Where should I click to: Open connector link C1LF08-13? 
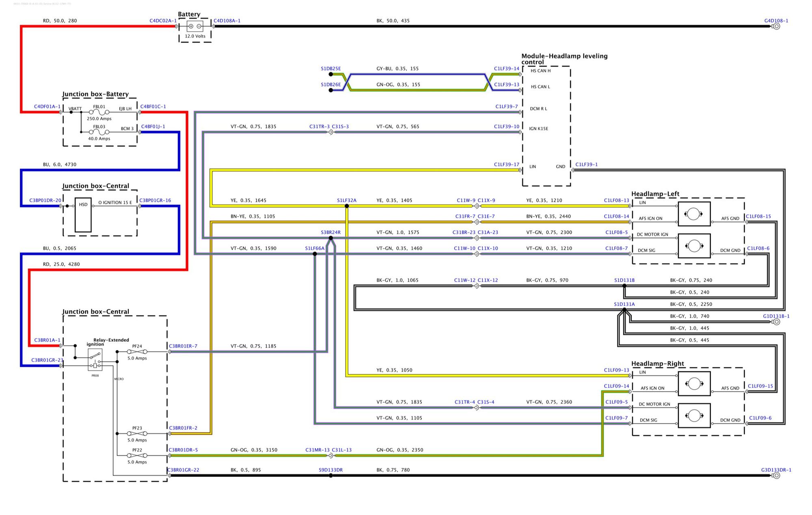click(x=616, y=200)
